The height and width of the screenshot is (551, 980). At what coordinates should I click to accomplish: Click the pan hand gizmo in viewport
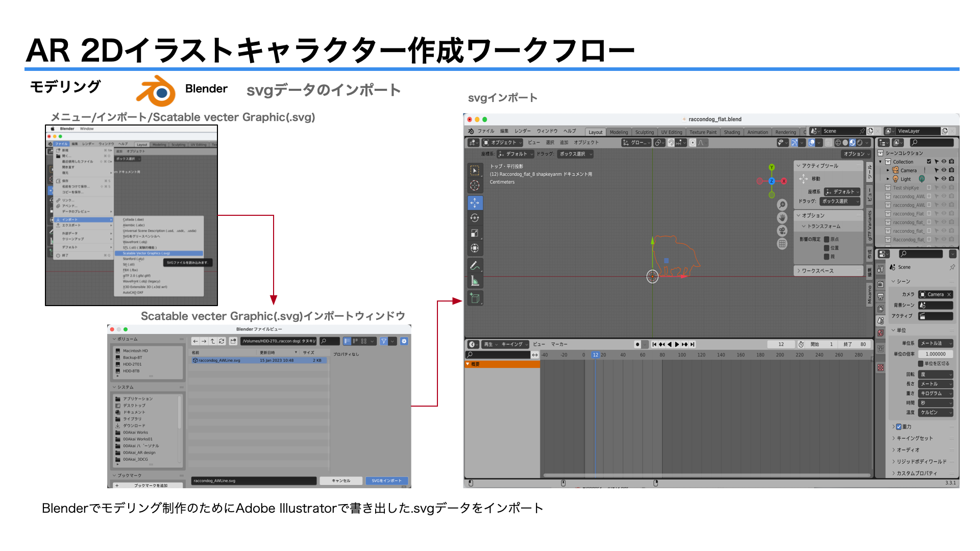(782, 218)
